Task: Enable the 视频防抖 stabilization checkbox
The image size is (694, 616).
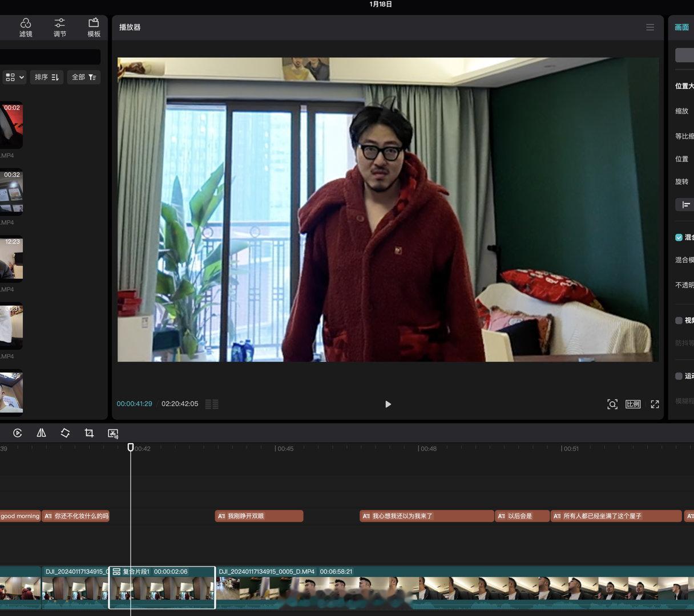Action: click(679, 321)
